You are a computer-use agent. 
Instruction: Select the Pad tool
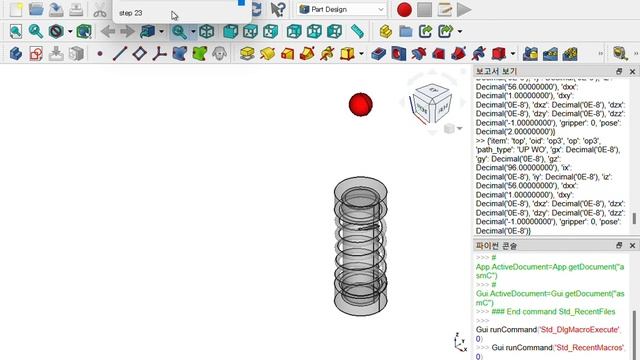coord(247,53)
